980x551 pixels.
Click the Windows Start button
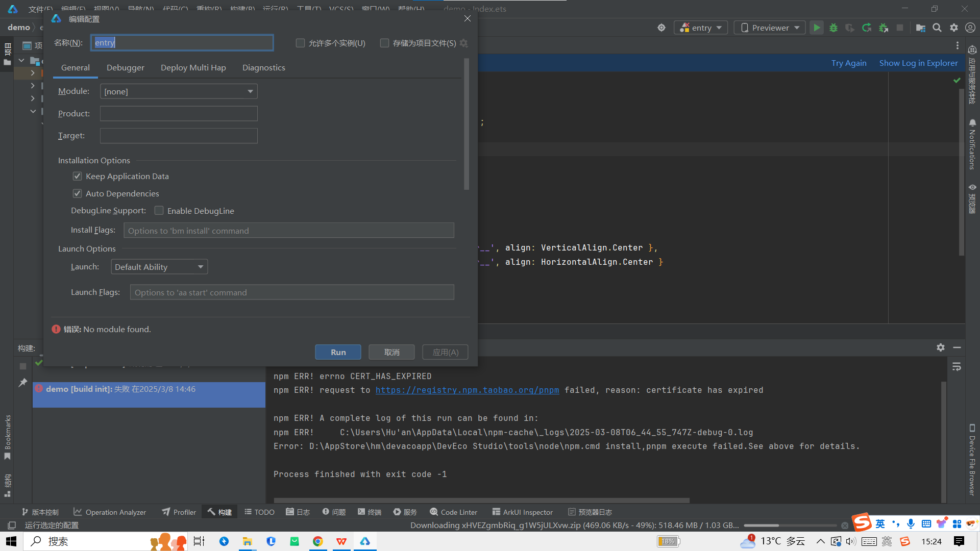[11, 541]
